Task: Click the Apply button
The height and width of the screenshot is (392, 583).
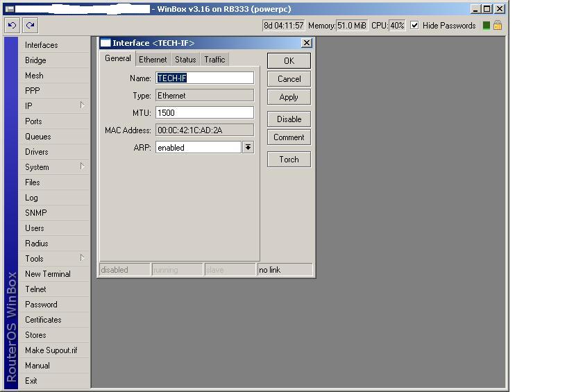Action: click(x=289, y=97)
